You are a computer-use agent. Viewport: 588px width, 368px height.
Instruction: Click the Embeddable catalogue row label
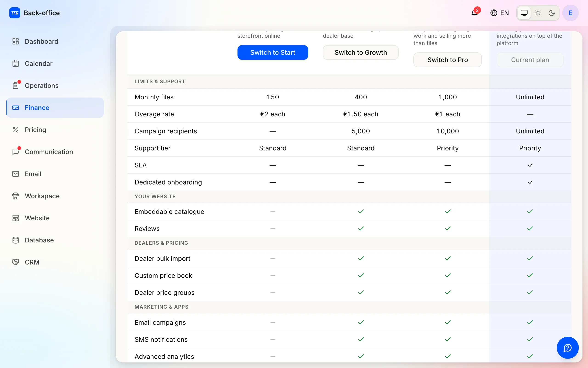pyautogui.click(x=169, y=212)
